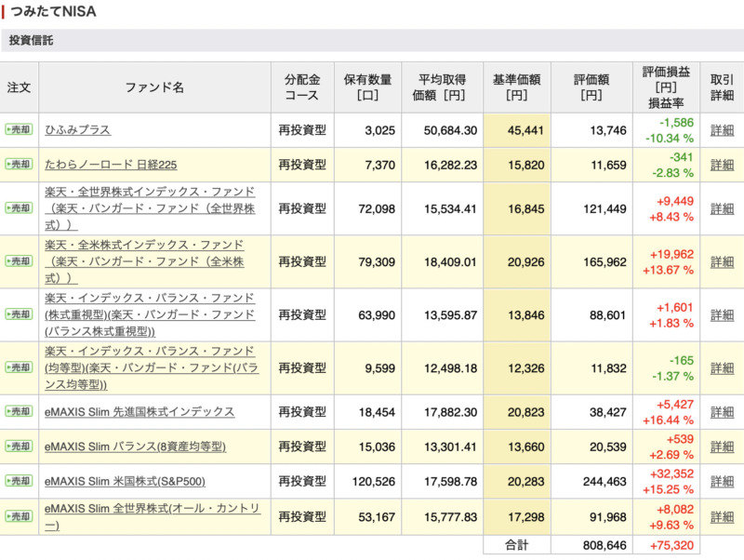Click 売却 for eMAXIS Slim 全世界株式(オール・カントリー)
Image resolution: width=744 pixels, height=560 pixels.
[x=19, y=516]
